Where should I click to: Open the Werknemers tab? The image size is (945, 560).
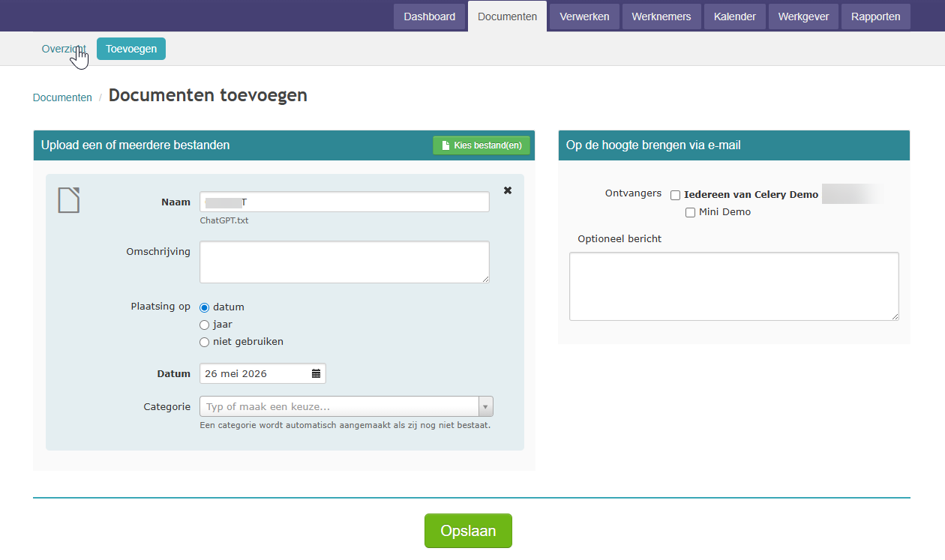(661, 16)
